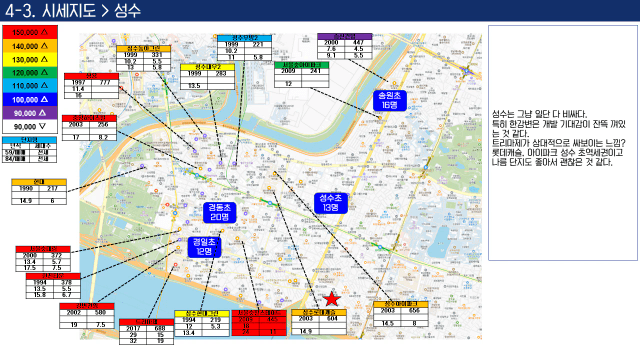Click the orange 140,000 legend swatch
640x360 pixels.
[30, 46]
